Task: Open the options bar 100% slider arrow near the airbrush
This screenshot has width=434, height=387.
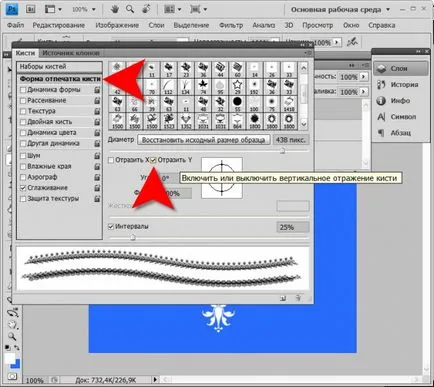Action: coord(336,42)
